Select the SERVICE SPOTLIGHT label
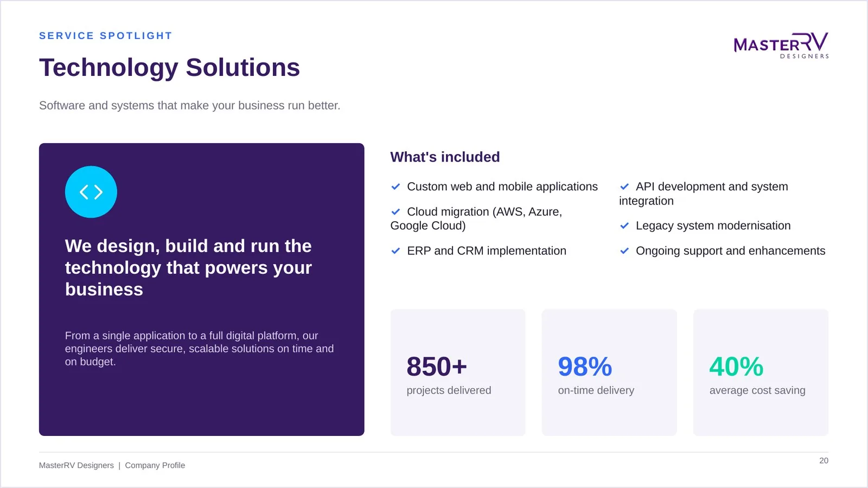Image resolution: width=868 pixels, height=488 pixels. [105, 36]
